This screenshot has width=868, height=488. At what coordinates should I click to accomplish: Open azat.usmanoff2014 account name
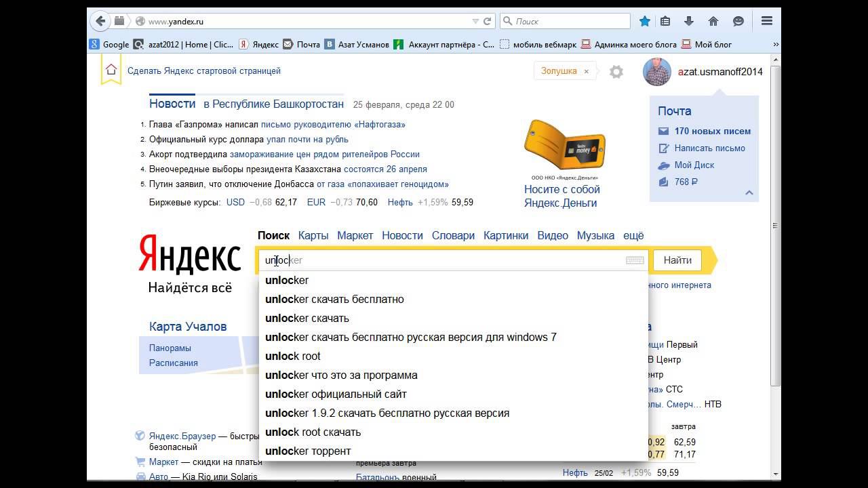coord(720,71)
